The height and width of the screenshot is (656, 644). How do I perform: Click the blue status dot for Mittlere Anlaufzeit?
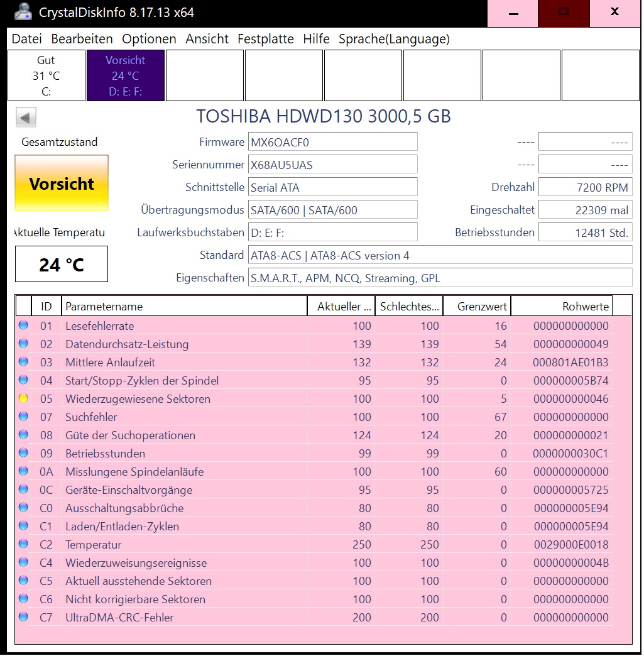[x=23, y=361]
